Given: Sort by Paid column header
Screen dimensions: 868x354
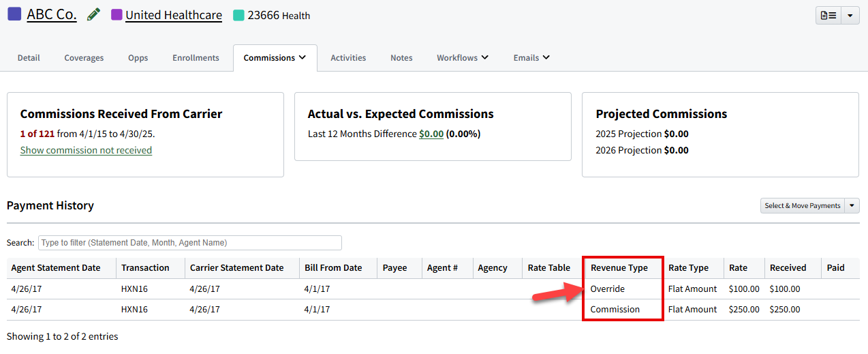Looking at the screenshot, I should (841, 268).
